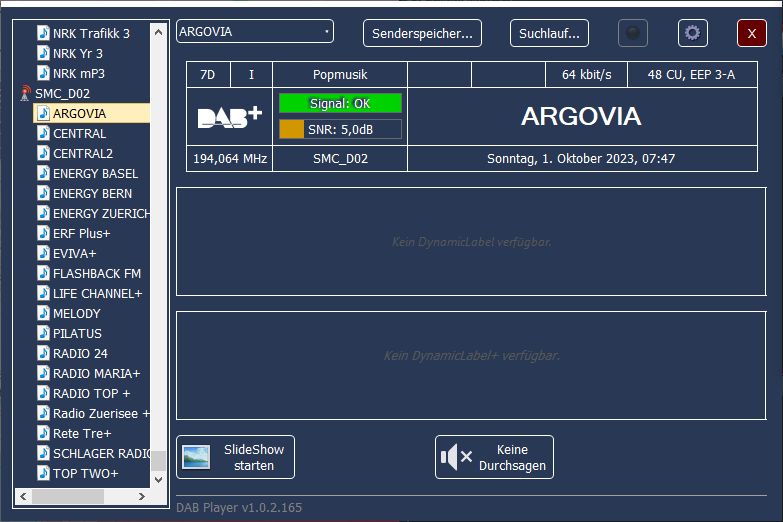
Task: Click note icon beside MELODY
Action: pos(43,313)
